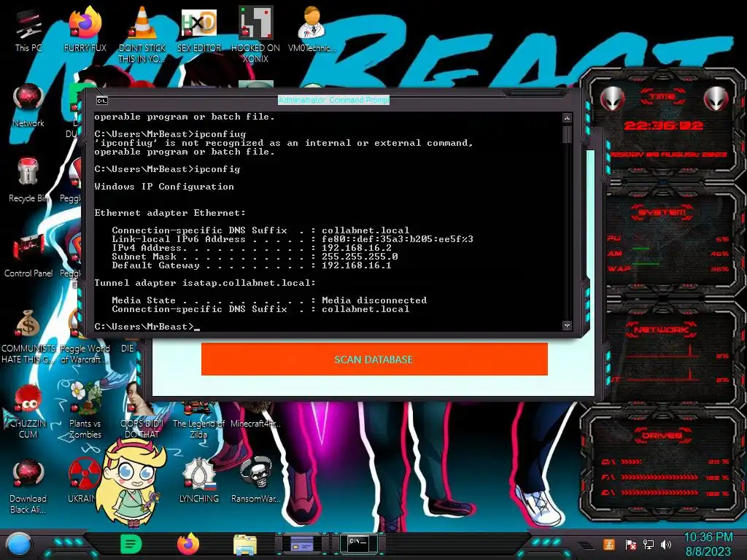Open the Control Panel desktop icon
Image resolution: width=747 pixels, height=560 pixels.
pyautogui.click(x=28, y=255)
